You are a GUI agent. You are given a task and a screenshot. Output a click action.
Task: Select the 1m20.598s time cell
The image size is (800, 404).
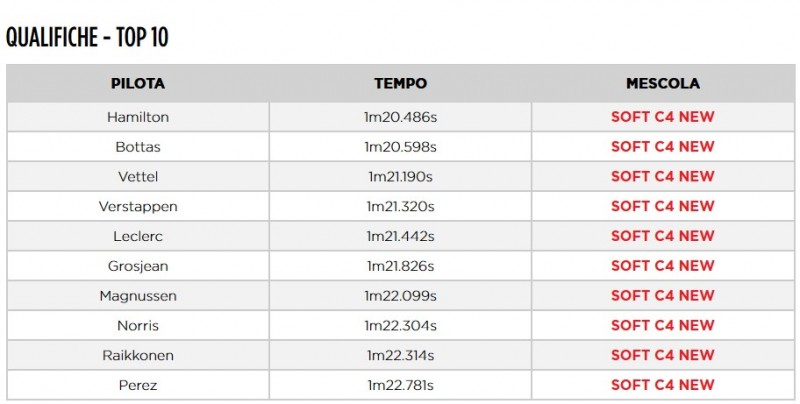400,147
